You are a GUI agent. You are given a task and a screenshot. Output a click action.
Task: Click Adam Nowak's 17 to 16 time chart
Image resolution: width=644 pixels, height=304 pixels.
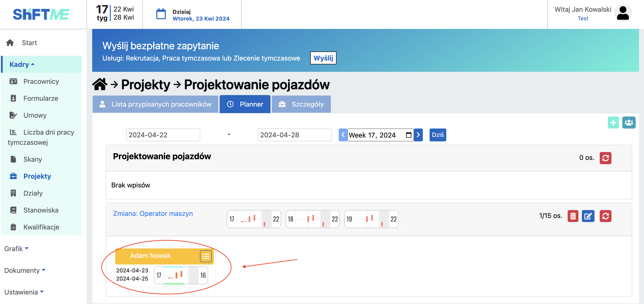pyautogui.click(x=181, y=275)
